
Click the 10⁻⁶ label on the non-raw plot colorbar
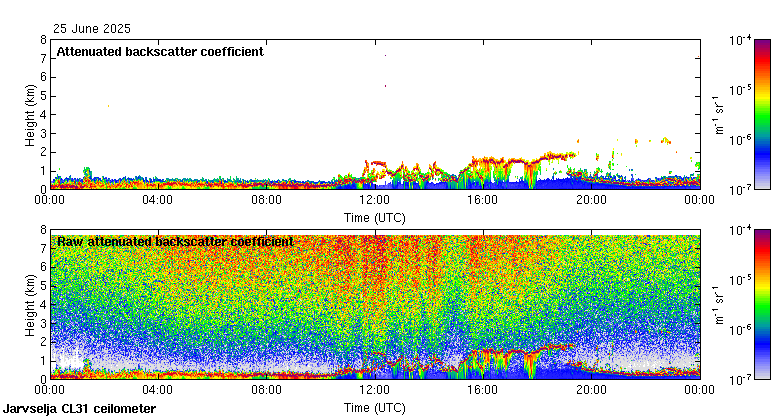coord(740,140)
